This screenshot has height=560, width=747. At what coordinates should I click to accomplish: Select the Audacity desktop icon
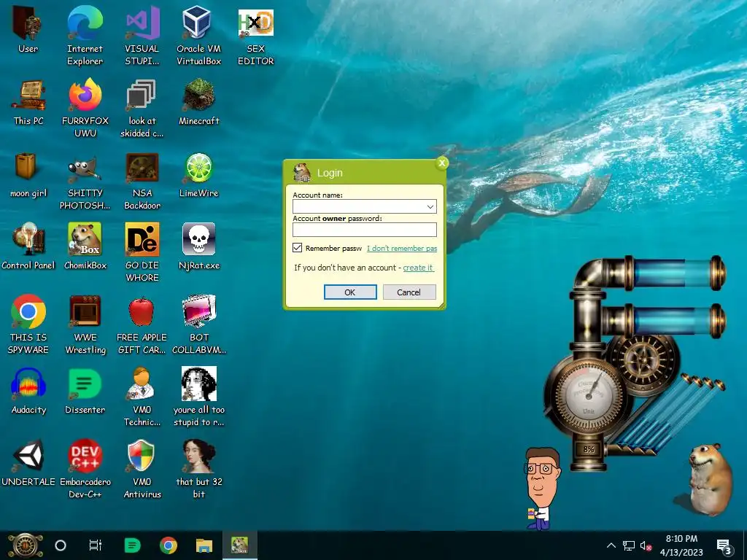pos(28,391)
